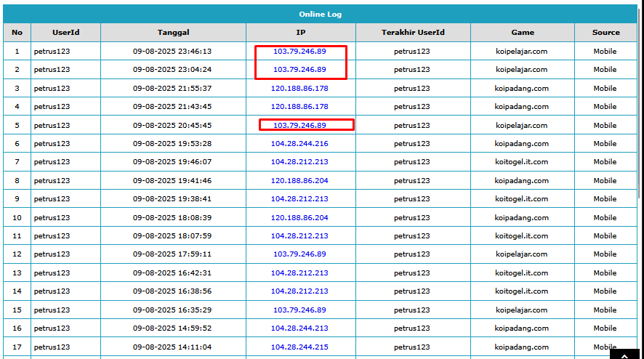The height and width of the screenshot is (359, 644).
Task: Click UserId petrus123 in row 10
Action: pos(52,218)
